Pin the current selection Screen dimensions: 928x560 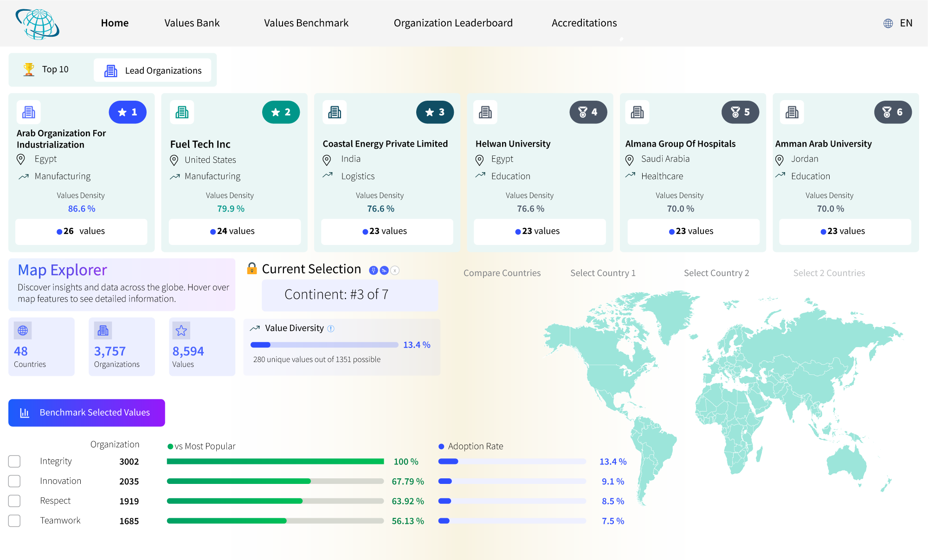point(374,270)
